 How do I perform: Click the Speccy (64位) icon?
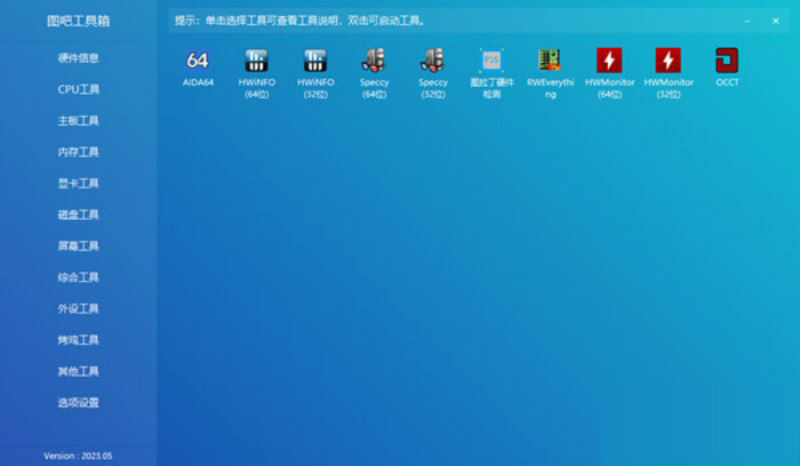click(x=374, y=61)
